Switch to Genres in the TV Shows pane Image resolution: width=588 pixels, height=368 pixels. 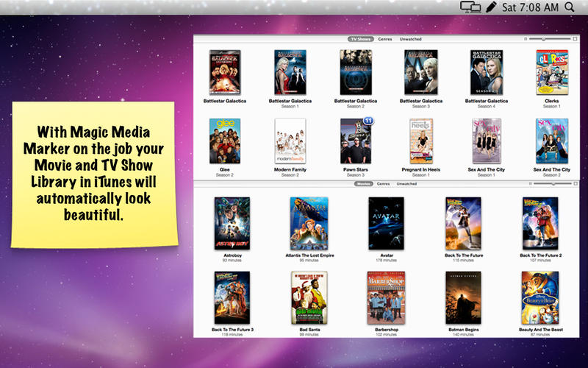[384, 38]
